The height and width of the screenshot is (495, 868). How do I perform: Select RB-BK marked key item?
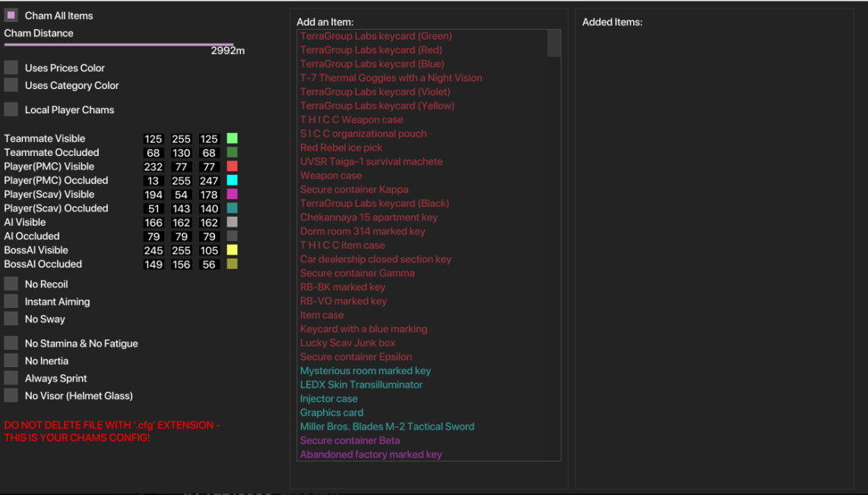pos(343,287)
